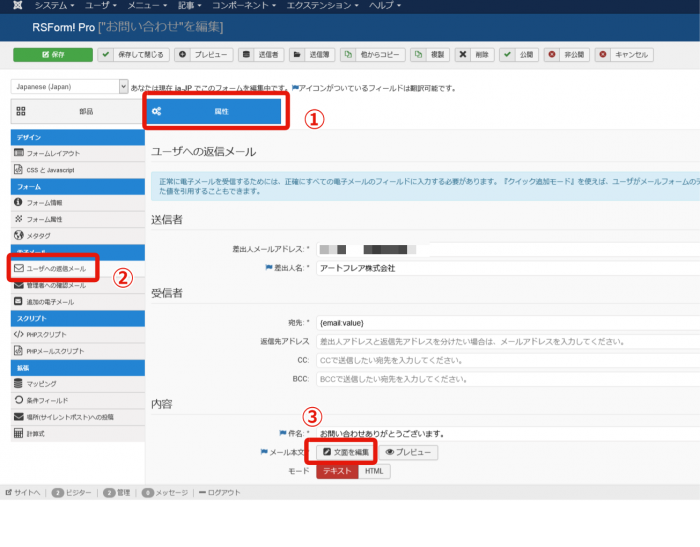This screenshot has height=547, width=700.
Task: Open メタタグ in sidebar
Action: (x=78, y=235)
